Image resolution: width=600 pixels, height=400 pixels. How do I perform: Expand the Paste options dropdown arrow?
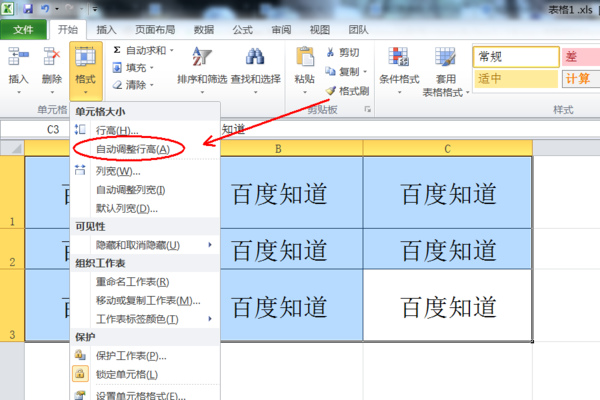[305, 92]
